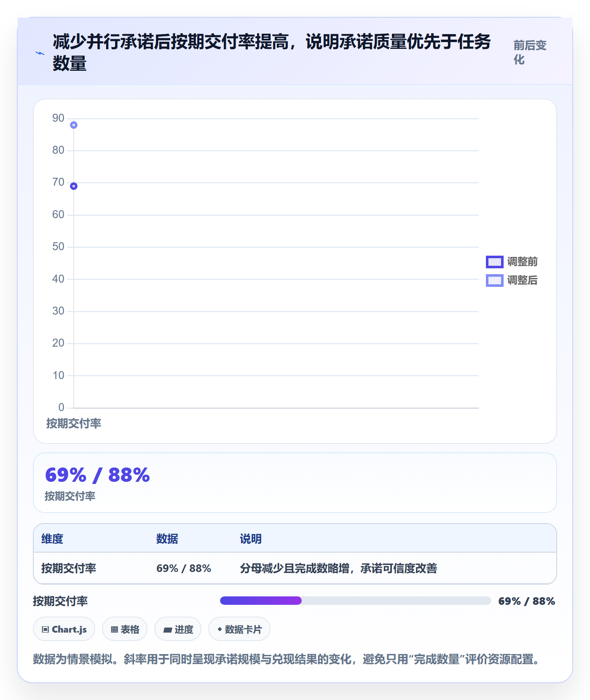Image resolution: width=590 pixels, height=700 pixels.
Task: Click the 90 y-axis tick label
Action: (x=58, y=118)
